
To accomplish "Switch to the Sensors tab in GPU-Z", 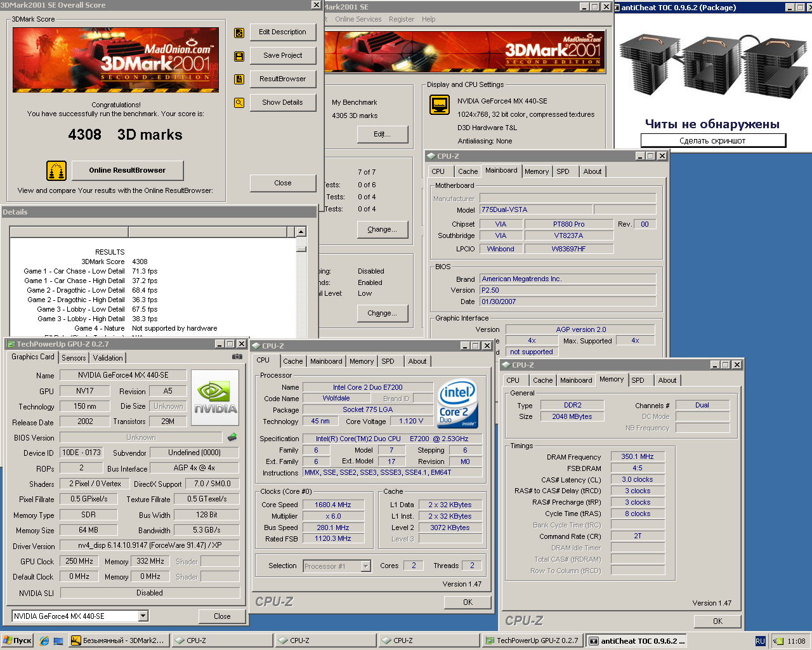I will tap(74, 358).
